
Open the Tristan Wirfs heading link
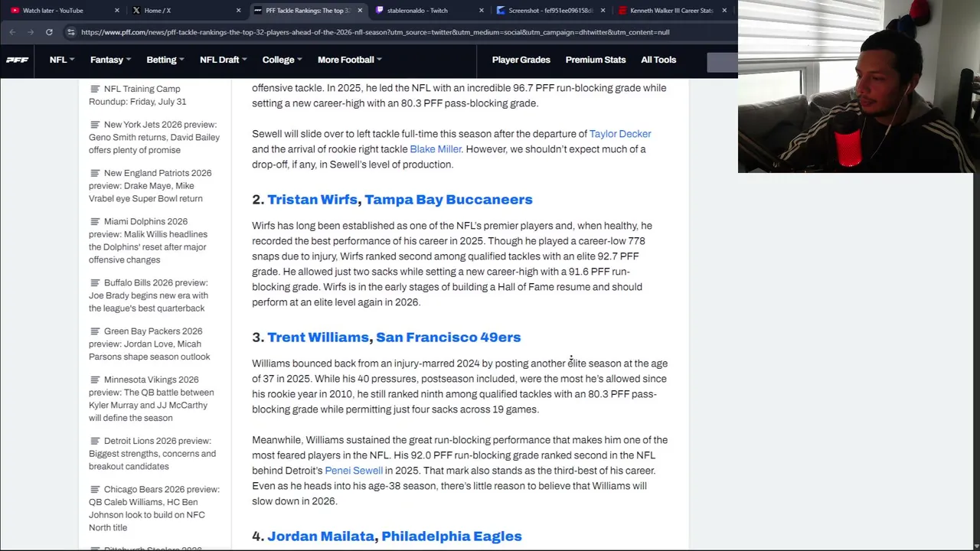point(312,200)
